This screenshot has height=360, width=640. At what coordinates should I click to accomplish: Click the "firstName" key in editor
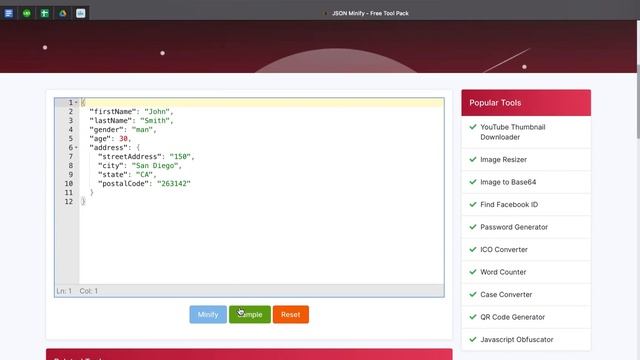113,111
